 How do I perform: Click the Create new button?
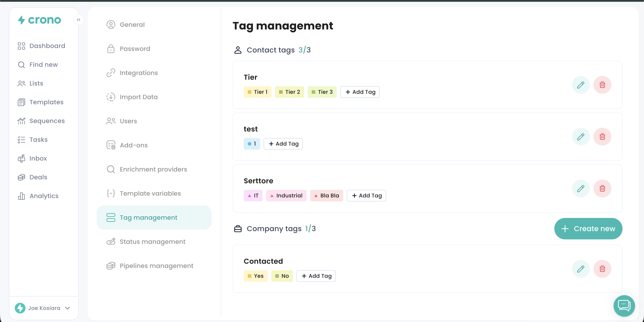click(588, 229)
